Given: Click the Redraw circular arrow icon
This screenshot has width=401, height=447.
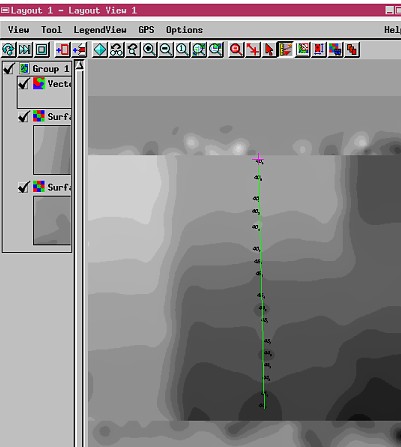Looking at the screenshot, I should tap(9, 50).
